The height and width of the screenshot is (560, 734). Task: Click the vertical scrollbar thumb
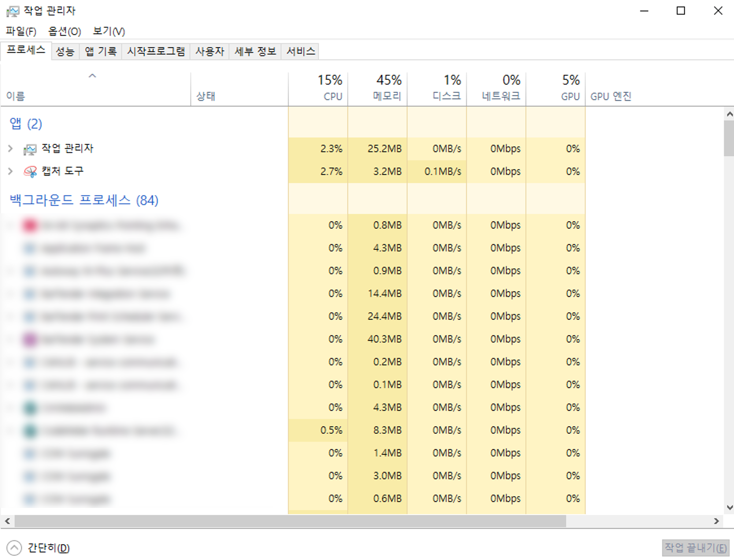tap(729, 138)
